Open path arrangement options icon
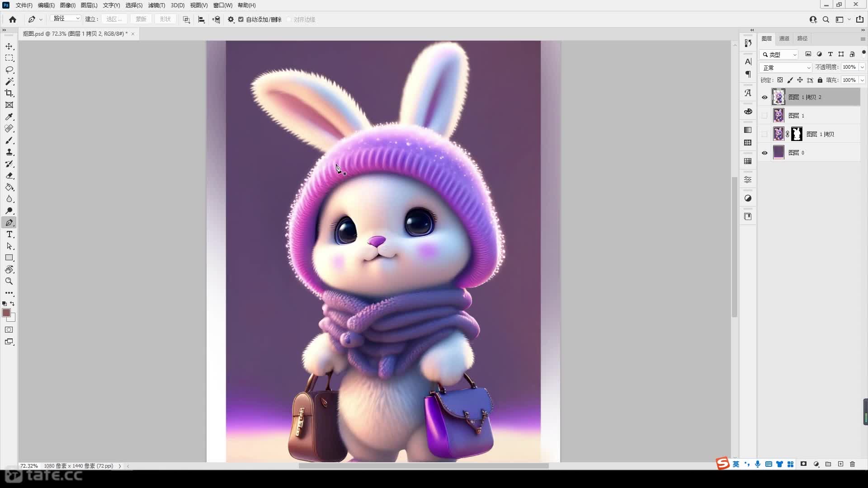 (x=217, y=19)
